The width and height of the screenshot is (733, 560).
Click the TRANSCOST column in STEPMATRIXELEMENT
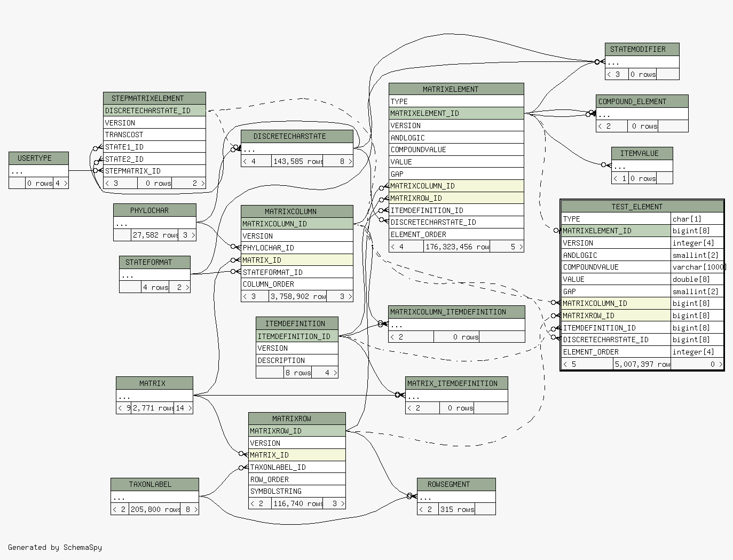[154, 135]
